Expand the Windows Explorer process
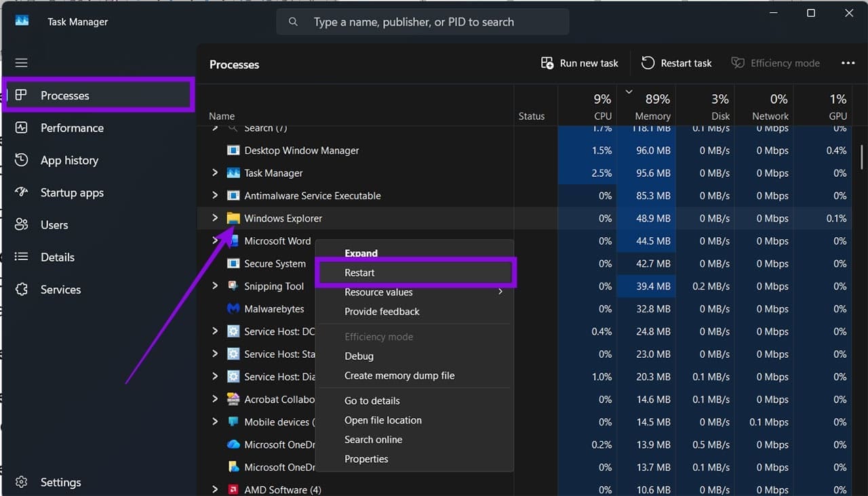Image resolution: width=868 pixels, height=496 pixels. click(x=215, y=218)
